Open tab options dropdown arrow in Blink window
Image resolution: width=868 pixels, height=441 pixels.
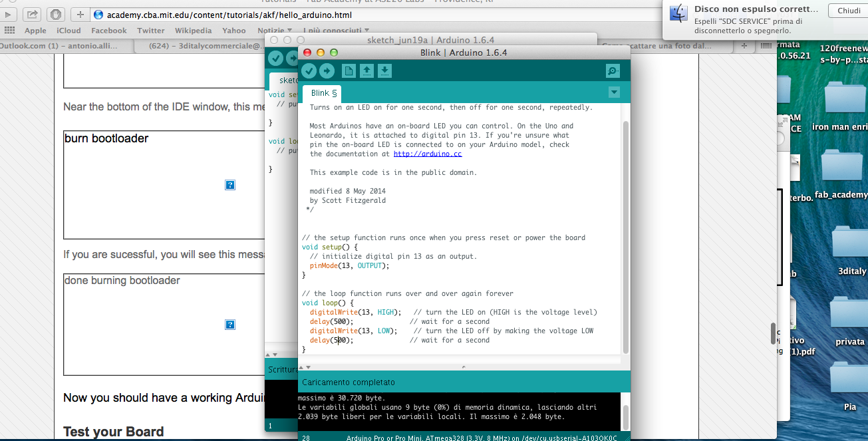[x=614, y=92]
